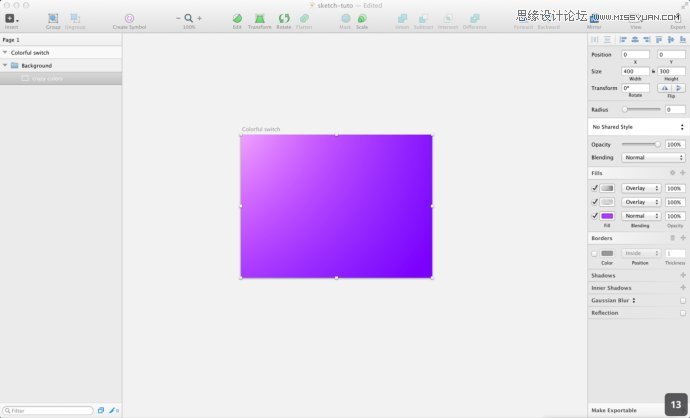Click the Create Symbol icon
The image size is (690, 418).
[129, 18]
